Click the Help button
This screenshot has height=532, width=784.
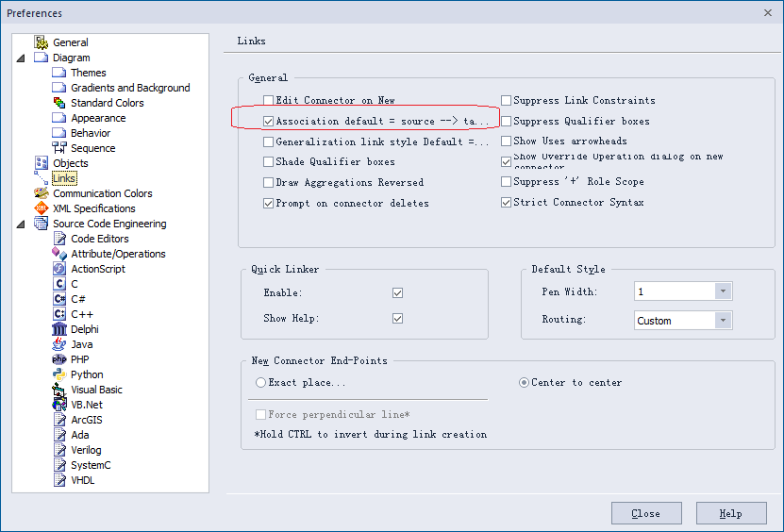tap(731, 513)
